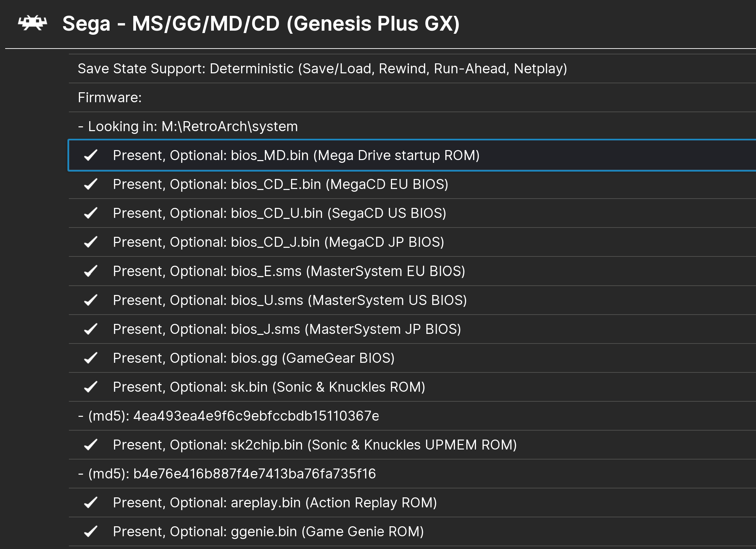Click checkmark icon next to ggenie.bin
This screenshot has height=549, width=756.
pos(91,531)
